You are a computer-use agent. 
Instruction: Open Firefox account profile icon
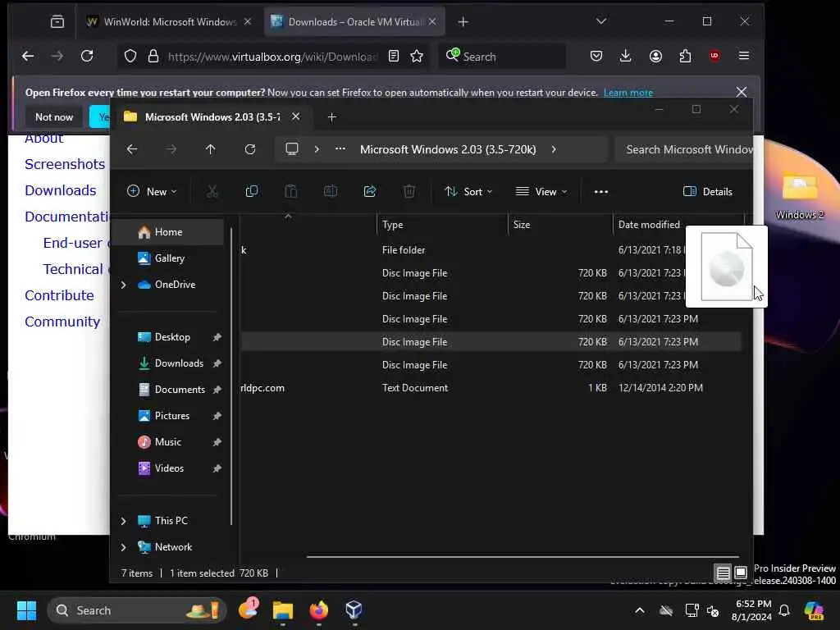click(655, 56)
